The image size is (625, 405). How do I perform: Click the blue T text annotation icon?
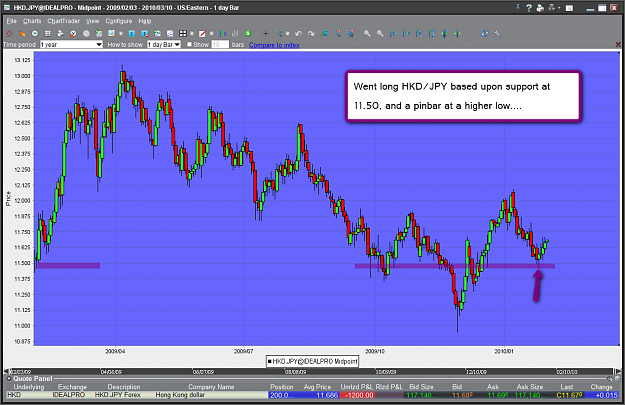coord(132,34)
